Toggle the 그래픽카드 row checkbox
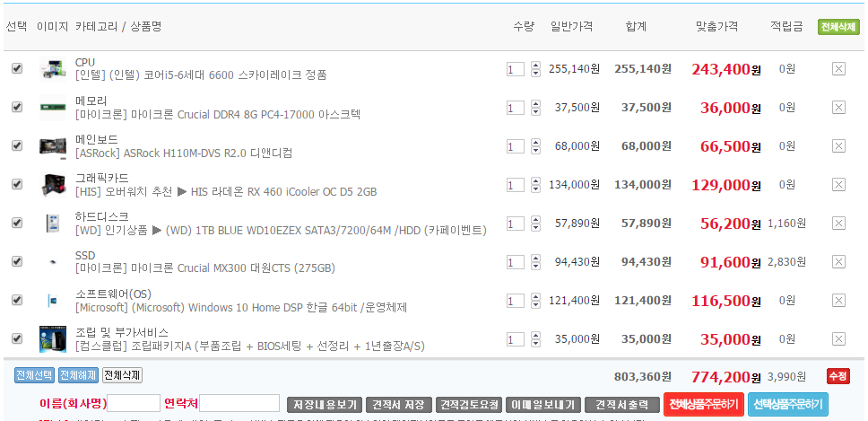This screenshot has height=421, width=868. tap(17, 184)
